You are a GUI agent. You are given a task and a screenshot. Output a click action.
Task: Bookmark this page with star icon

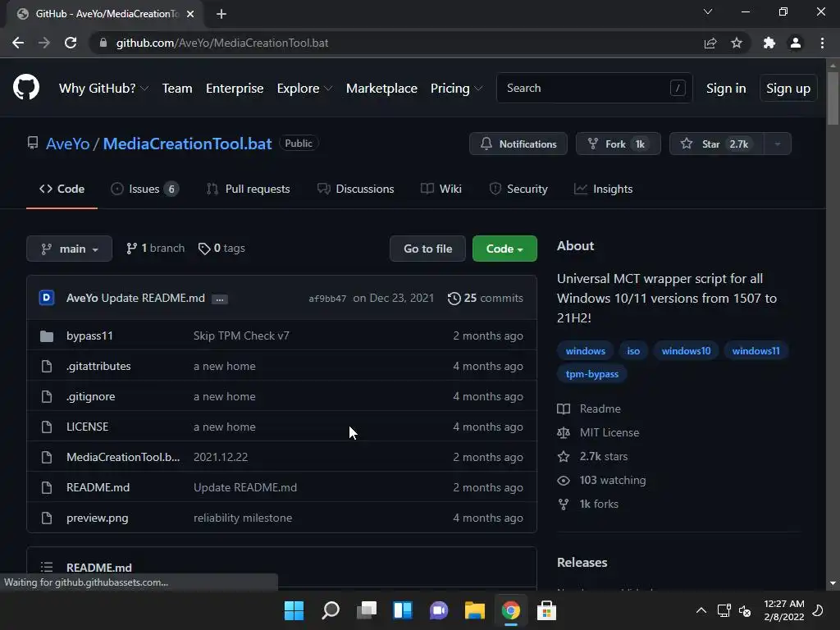point(737,43)
